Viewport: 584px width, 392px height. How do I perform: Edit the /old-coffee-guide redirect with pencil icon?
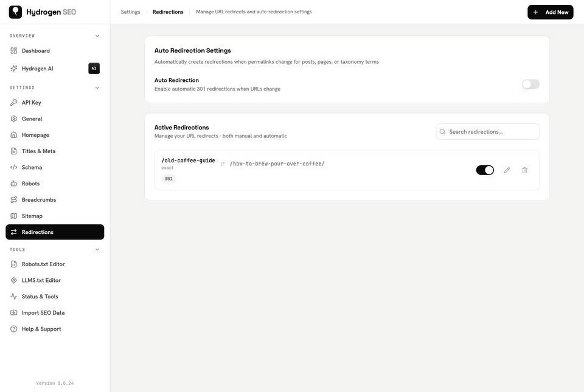click(507, 170)
